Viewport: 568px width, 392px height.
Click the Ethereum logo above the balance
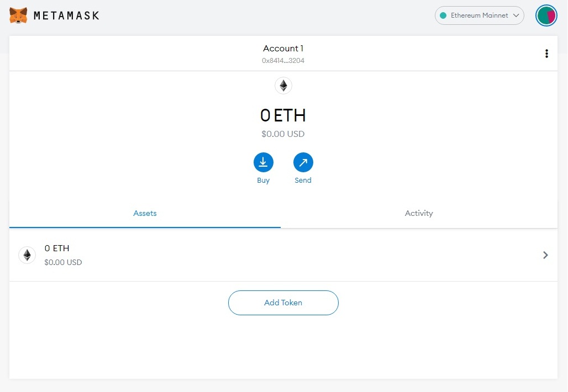tap(283, 86)
